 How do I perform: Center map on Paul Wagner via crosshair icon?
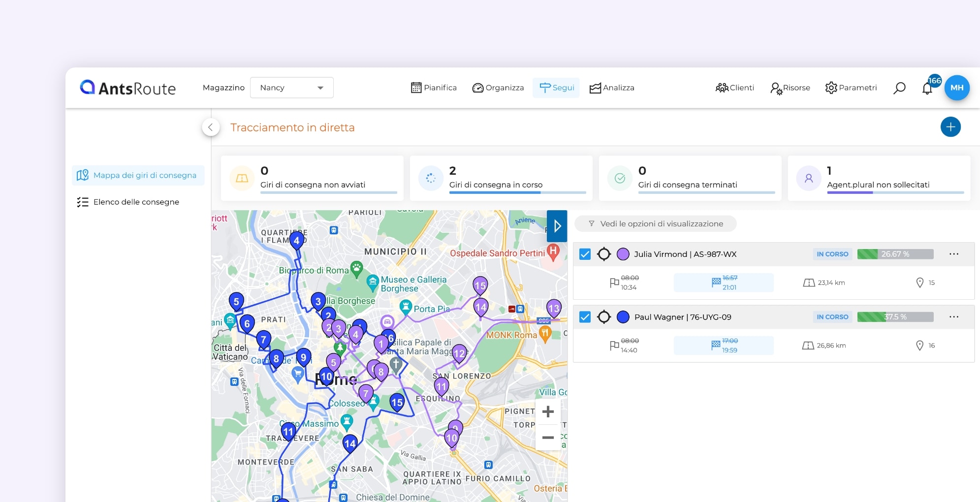pos(604,317)
